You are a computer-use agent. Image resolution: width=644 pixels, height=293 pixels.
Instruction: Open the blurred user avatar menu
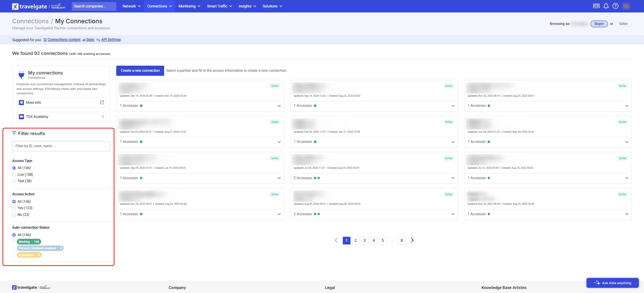(626, 6)
